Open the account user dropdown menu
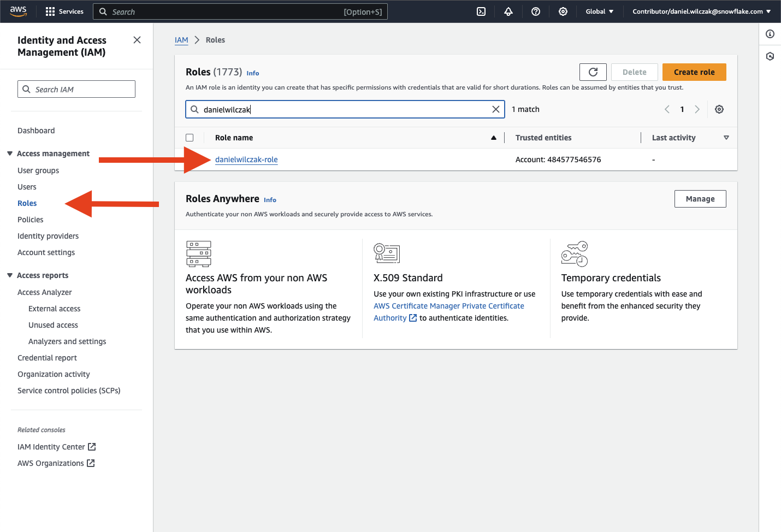The height and width of the screenshot is (532, 781). click(x=701, y=11)
